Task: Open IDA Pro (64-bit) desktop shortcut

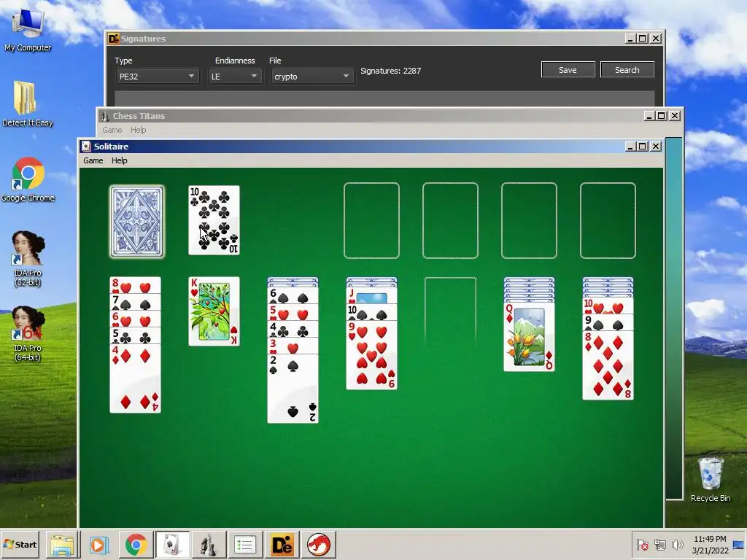Action: point(28,334)
